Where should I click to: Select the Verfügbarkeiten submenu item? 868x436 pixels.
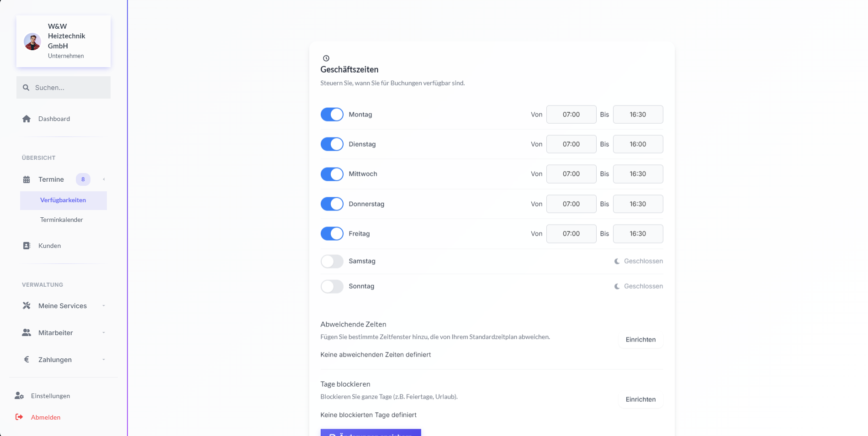click(63, 200)
